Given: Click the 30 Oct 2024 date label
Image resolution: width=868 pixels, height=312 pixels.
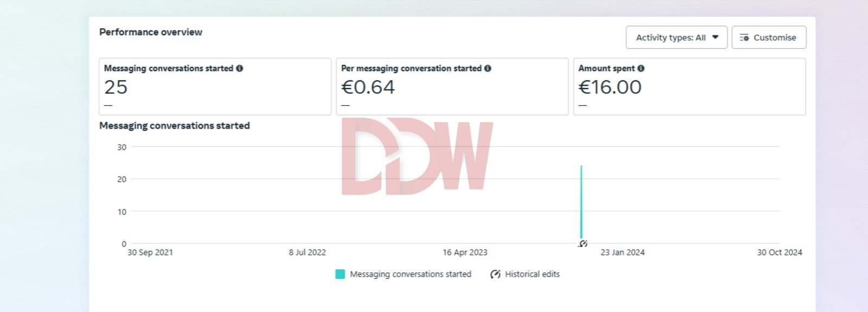Looking at the screenshot, I should click(x=779, y=252).
